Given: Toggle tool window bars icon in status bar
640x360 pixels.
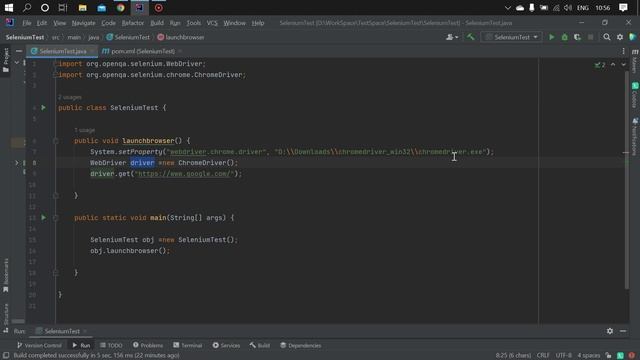Looking at the screenshot, I should pos(6,356).
